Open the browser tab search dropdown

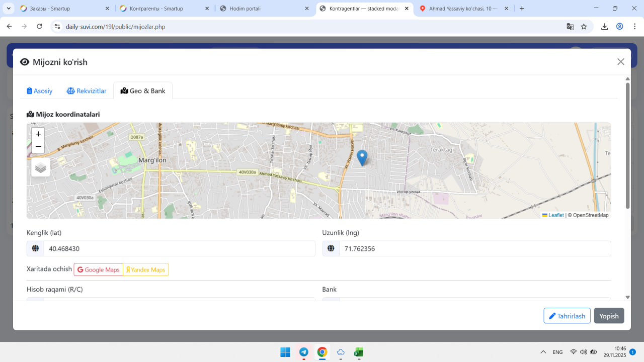click(9, 9)
